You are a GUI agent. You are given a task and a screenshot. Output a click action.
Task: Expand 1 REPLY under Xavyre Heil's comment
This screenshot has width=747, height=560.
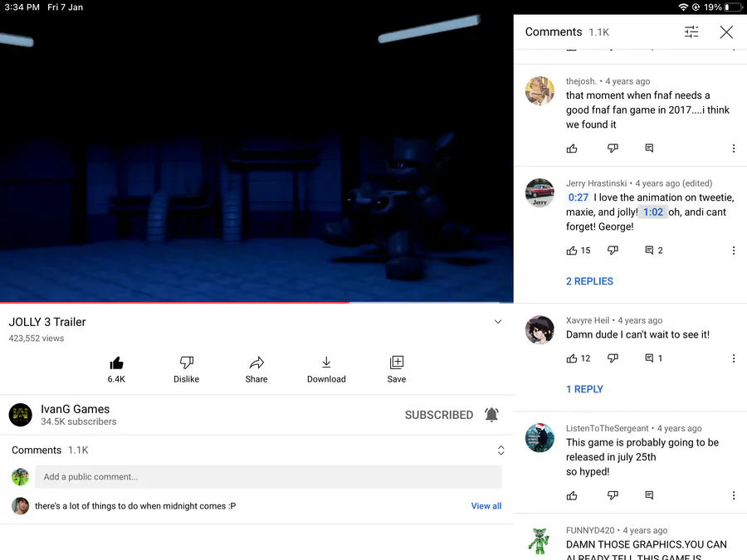(x=584, y=389)
